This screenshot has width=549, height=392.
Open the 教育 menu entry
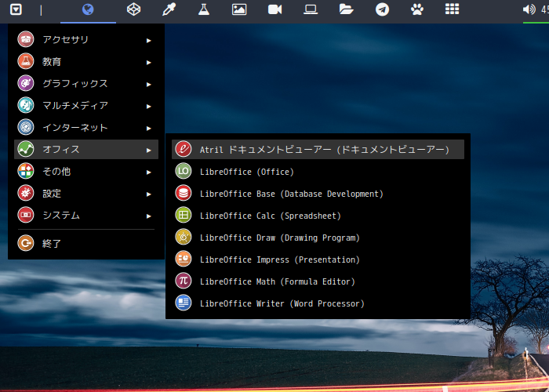tap(86, 61)
